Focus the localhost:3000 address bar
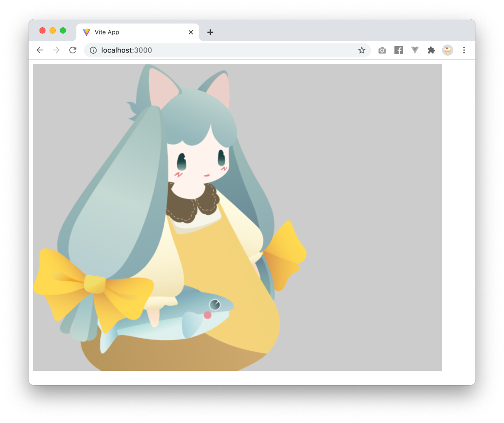This screenshot has width=504, height=423. click(228, 50)
